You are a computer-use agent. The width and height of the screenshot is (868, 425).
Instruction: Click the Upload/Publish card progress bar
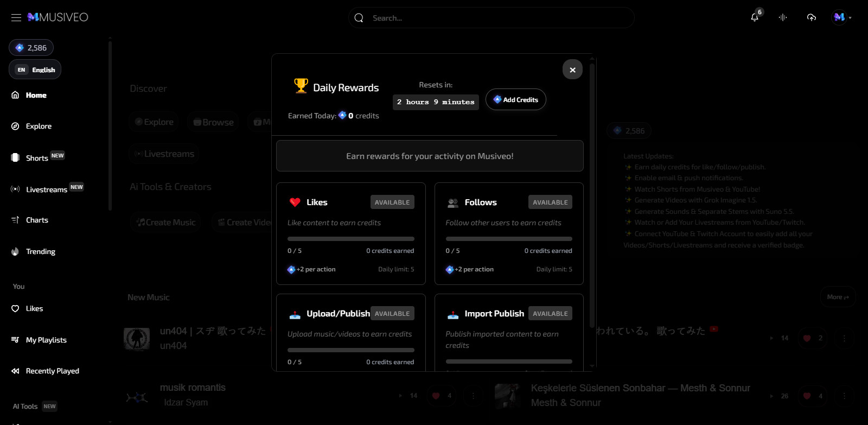pyautogui.click(x=351, y=350)
